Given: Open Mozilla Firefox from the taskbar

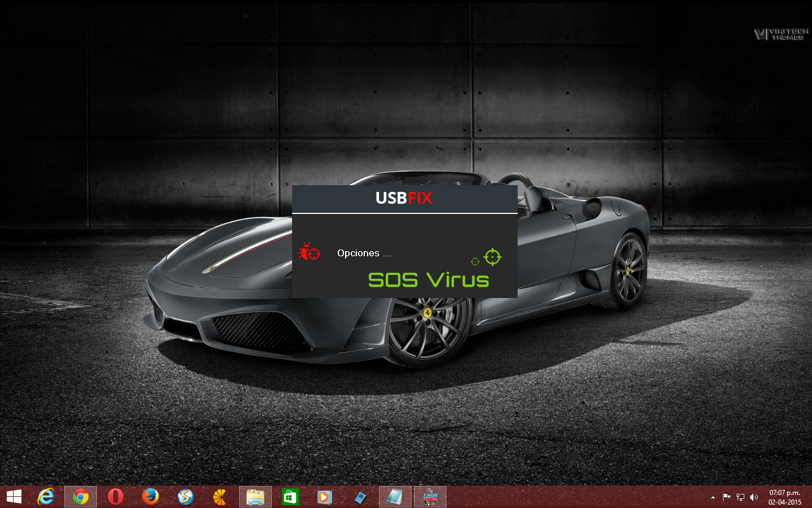Looking at the screenshot, I should click(151, 497).
